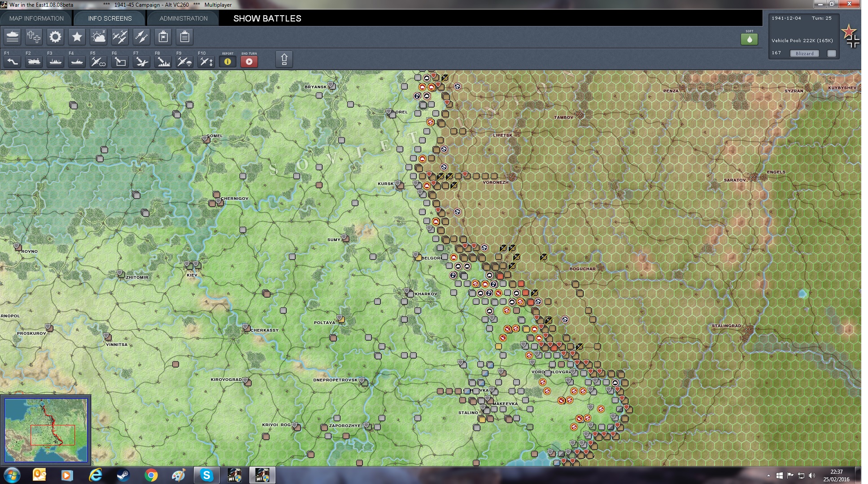Select F9 air transport parachute mode
This screenshot has height=484, width=868.
point(184,61)
